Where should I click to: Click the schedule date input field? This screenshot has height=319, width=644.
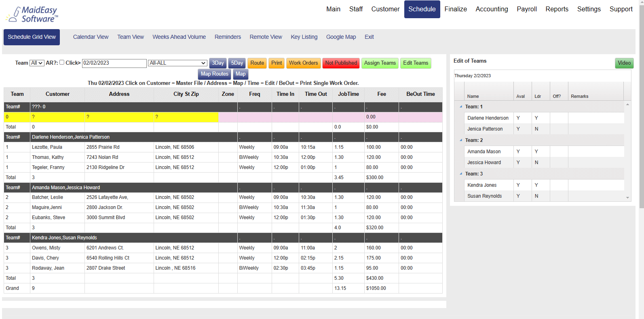coord(114,63)
